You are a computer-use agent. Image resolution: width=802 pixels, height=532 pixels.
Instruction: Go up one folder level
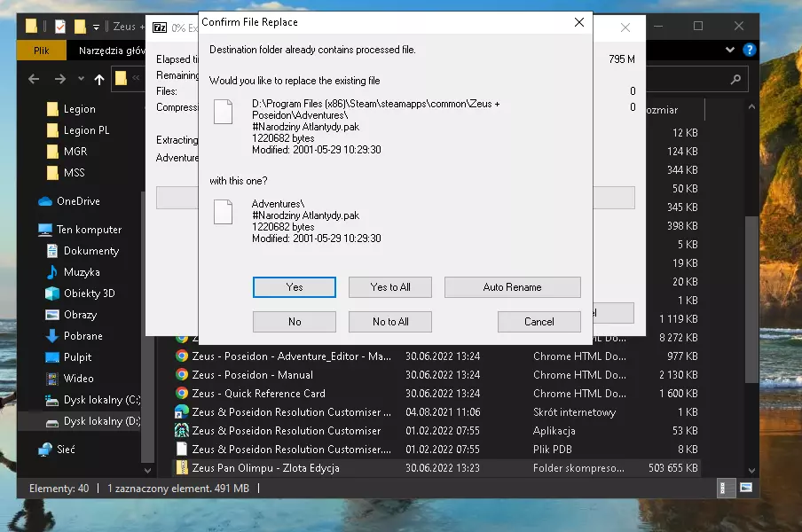tap(99, 79)
